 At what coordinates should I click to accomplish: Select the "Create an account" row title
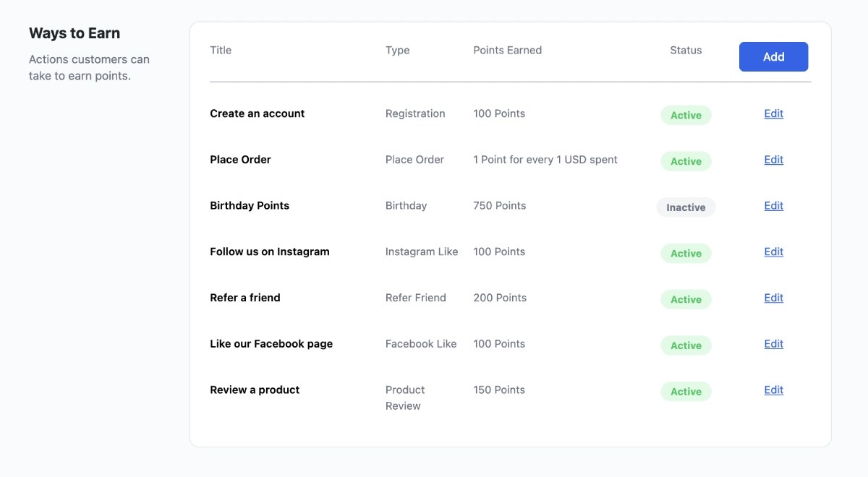click(257, 113)
